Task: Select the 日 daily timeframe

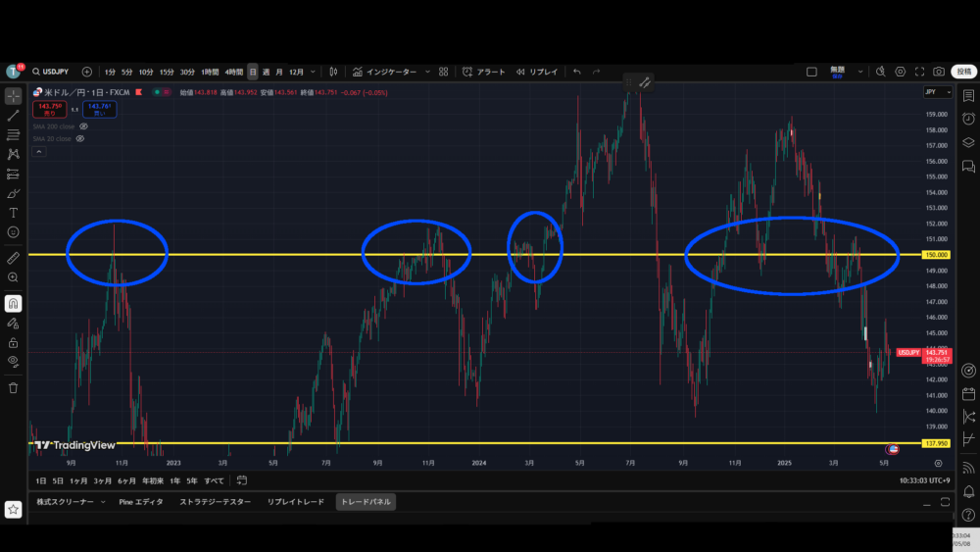Action: pyautogui.click(x=253, y=72)
